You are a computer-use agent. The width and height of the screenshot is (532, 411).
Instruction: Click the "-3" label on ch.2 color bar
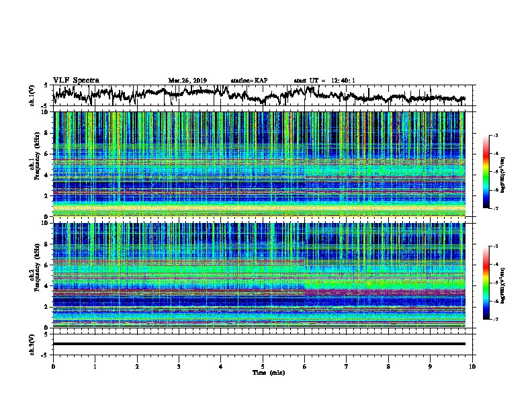point(496,246)
